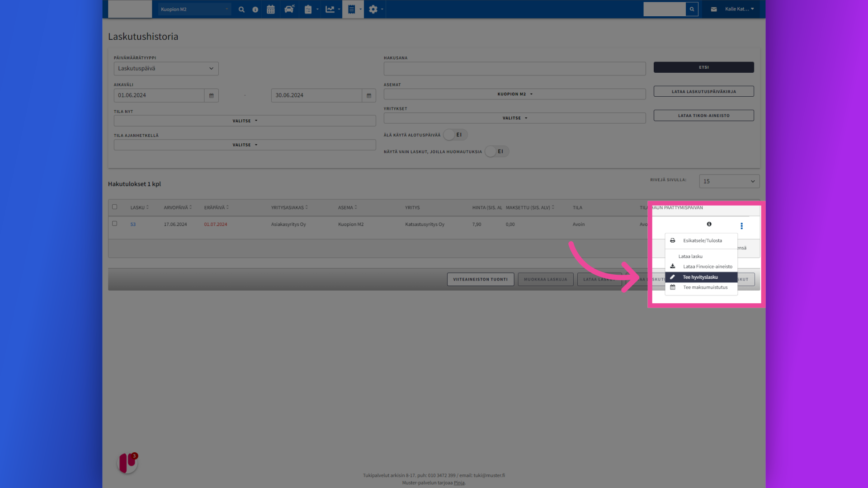
Task: Sort by Yritysasiakas column arrows
Action: pos(307,207)
